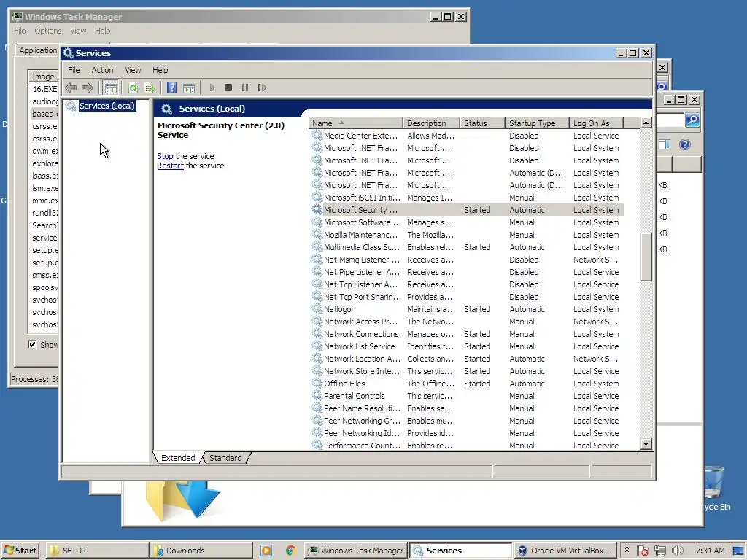Select the Net.Pipe Listener service row

tap(466, 272)
